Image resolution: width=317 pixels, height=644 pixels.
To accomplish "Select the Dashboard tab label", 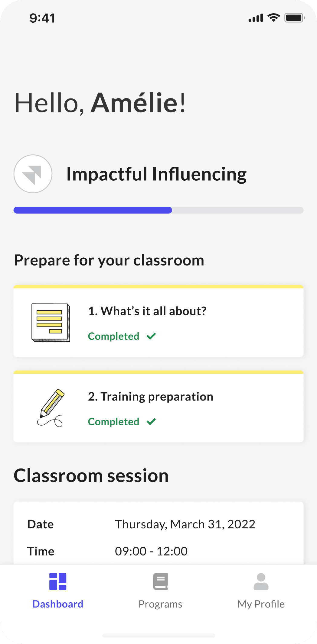I will tap(58, 604).
